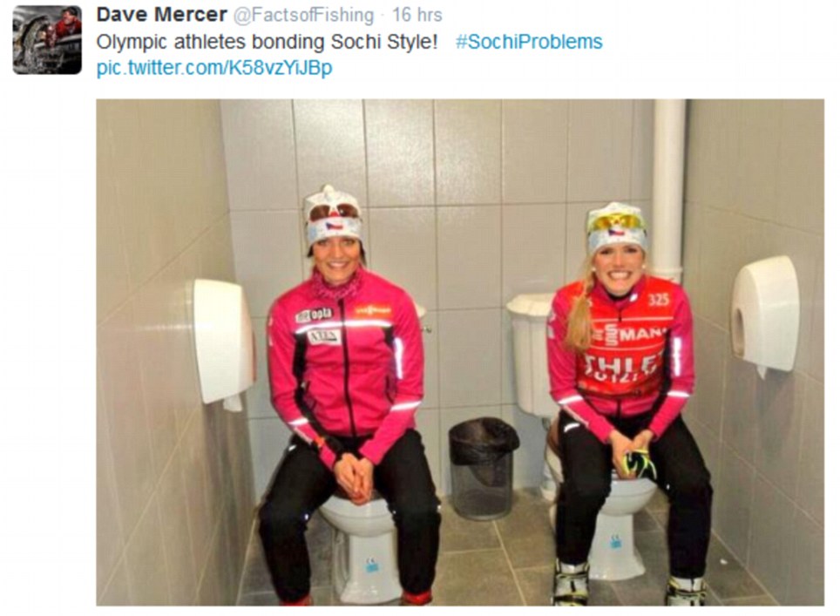
Task: Click the 16 hrs timestamp
Action: 417,15
